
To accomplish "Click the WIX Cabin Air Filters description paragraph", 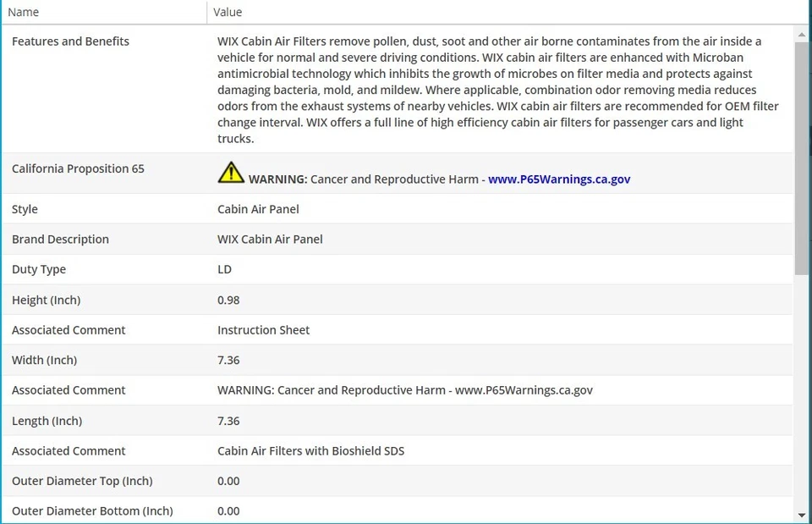I will click(x=497, y=90).
